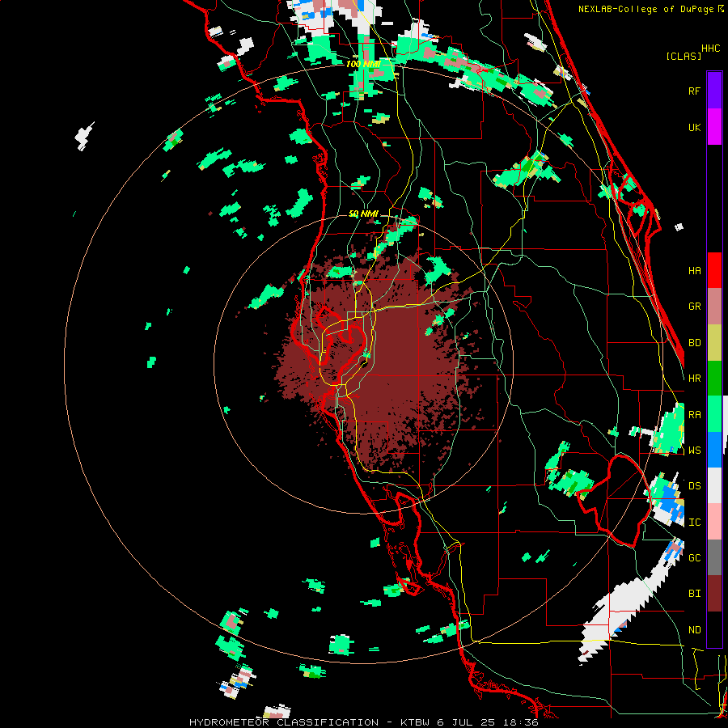The image size is (728, 728).
Task: Click the IC pink legend swatch
Action: coord(714,522)
